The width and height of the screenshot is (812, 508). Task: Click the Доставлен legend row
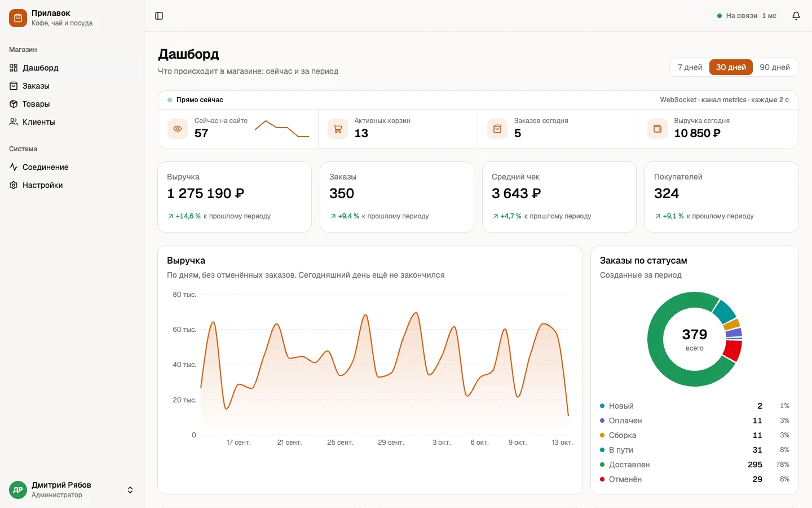click(x=695, y=465)
